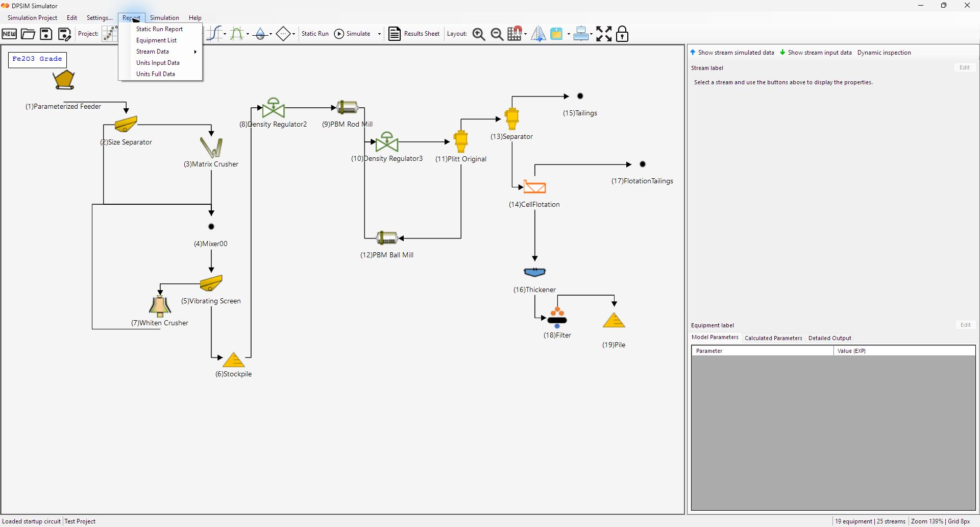This screenshot has height=527, width=980.
Task: Select the PBM Ball Mill icon
Action: [x=387, y=237]
